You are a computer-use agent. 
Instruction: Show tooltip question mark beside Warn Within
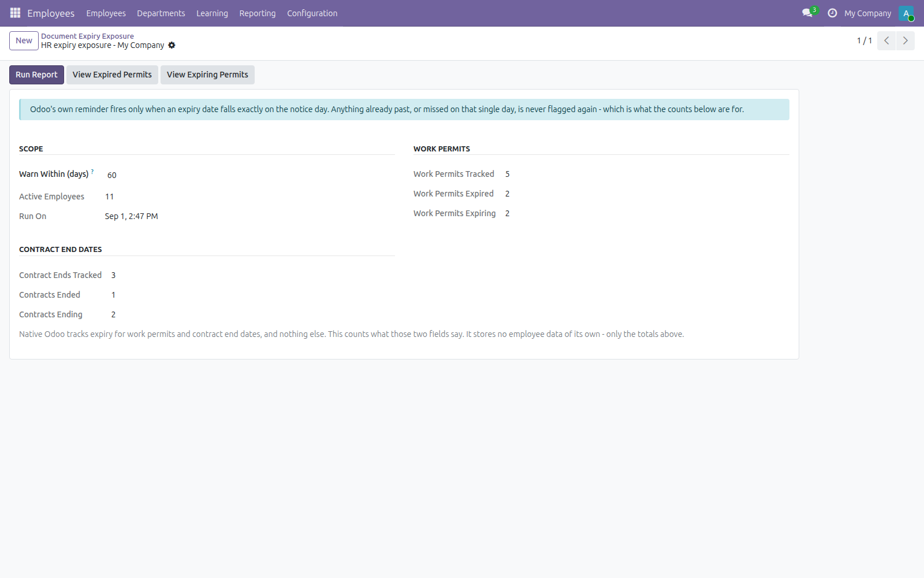92,171
